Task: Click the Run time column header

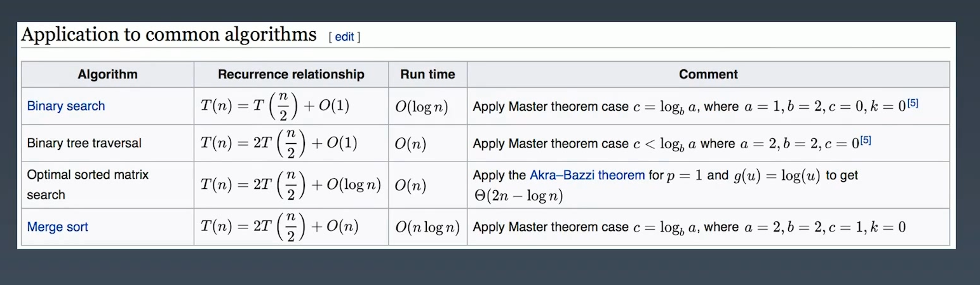Action: point(427,74)
